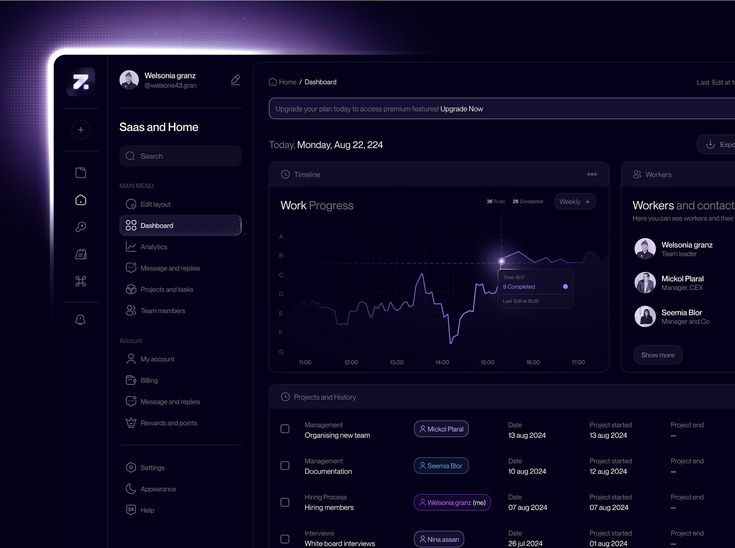
Task: Select the Hiring members row checkbox
Action: [285, 503]
